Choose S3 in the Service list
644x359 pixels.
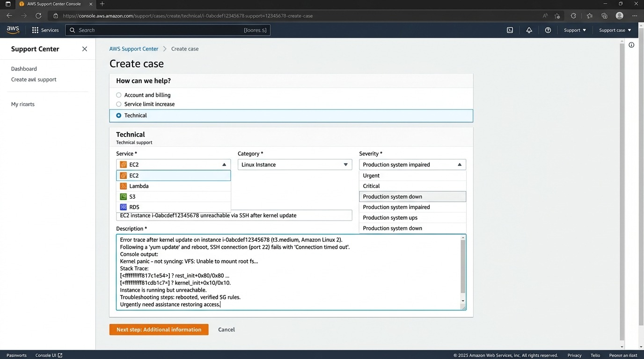coord(173,197)
